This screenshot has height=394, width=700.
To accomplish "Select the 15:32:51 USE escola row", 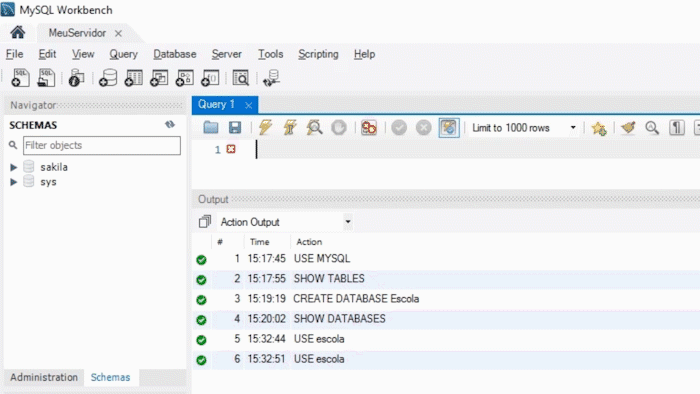I will tap(446, 359).
